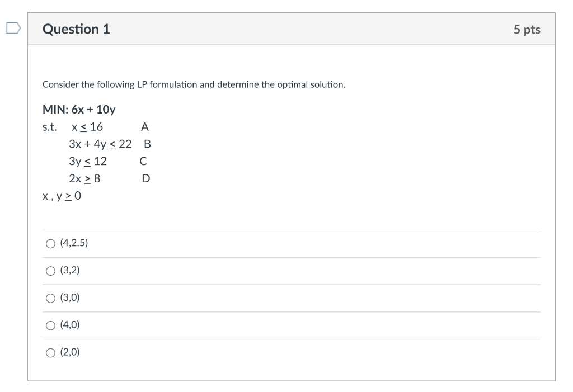Click the constraint 3x + 4y ≤ 22

[x=100, y=144]
